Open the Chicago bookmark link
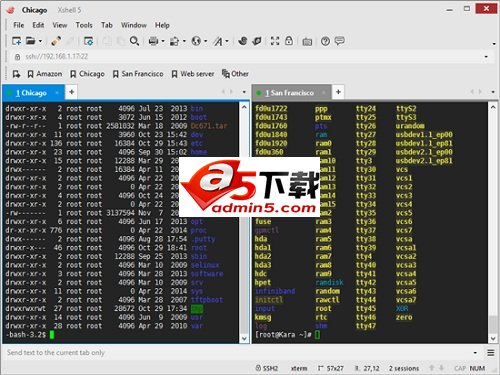This screenshot has width=500, height=375. (87, 74)
